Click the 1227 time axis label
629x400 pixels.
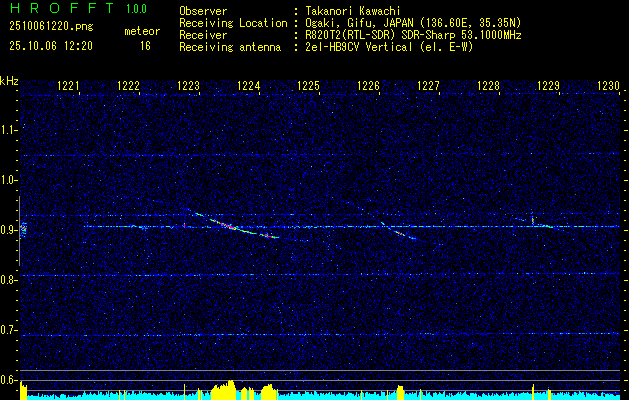pos(428,86)
